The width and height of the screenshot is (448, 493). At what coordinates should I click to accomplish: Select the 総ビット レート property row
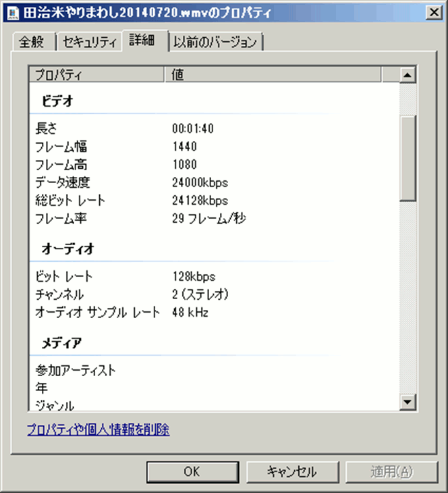click(x=215, y=201)
